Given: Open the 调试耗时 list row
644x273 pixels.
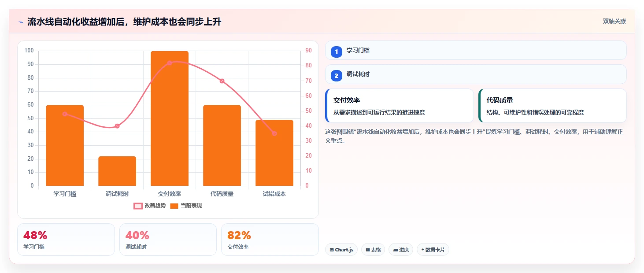Looking at the screenshot, I should (x=476, y=74).
